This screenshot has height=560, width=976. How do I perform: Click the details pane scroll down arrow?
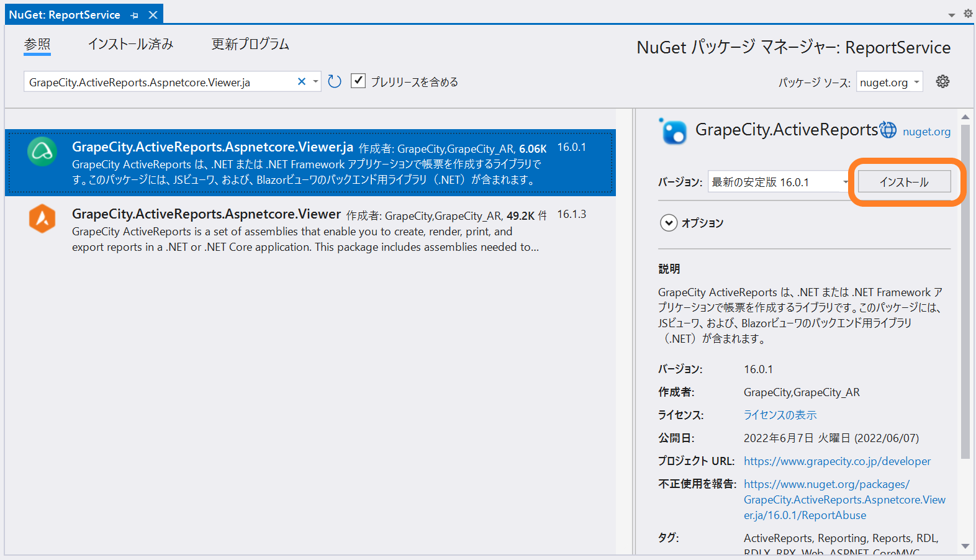point(965,546)
